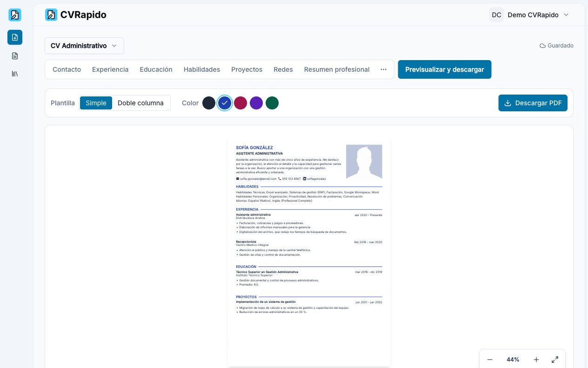588x368 pixels.
Task: Click the Recepcionista job title in preview
Action: tap(246, 242)
